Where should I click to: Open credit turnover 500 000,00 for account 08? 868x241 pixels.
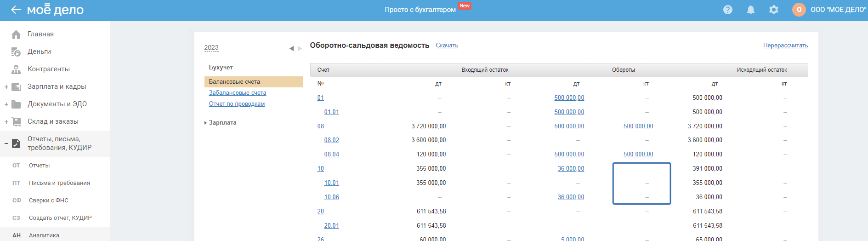(x=638, y=126)
